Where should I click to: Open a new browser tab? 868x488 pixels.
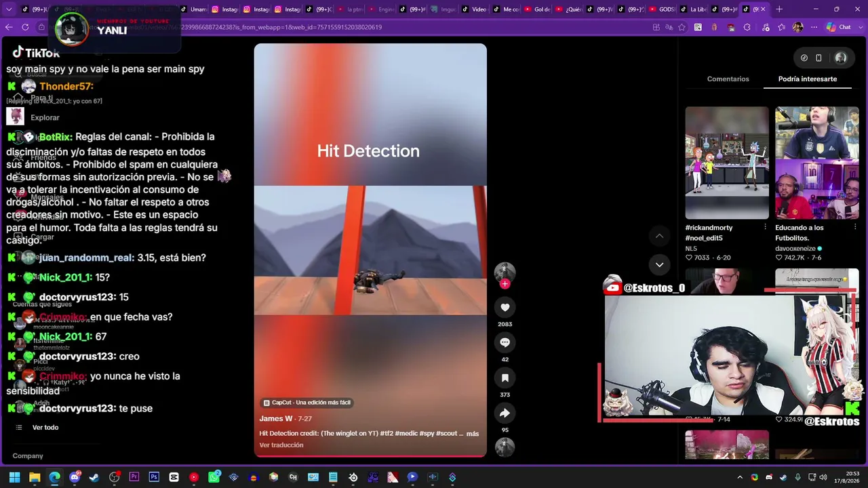point(779,9)
